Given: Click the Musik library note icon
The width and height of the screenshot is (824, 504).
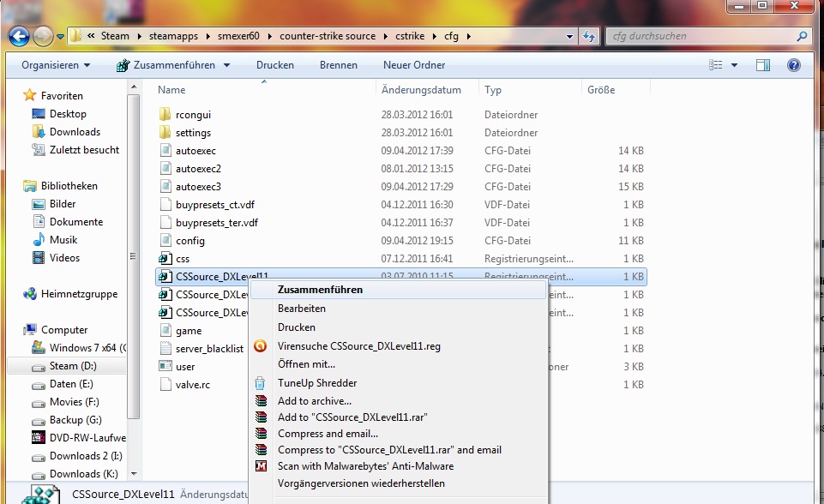Looking at the screenshot, I should point(39,240).
